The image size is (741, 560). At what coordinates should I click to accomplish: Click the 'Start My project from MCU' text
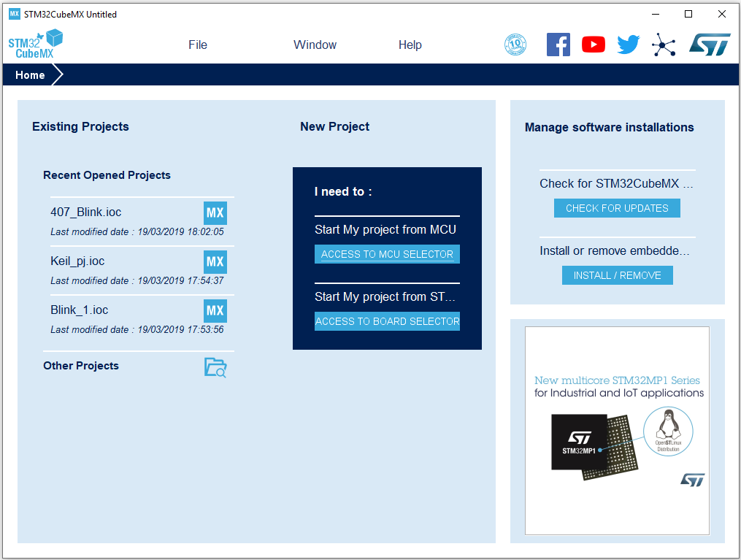click(385, 230)
